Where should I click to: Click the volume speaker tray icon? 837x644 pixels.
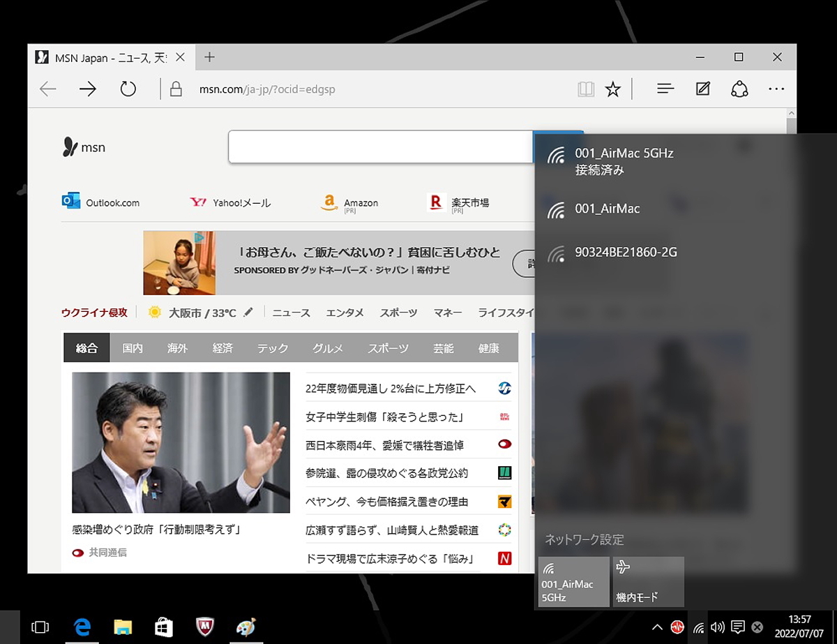coord(716,627)
